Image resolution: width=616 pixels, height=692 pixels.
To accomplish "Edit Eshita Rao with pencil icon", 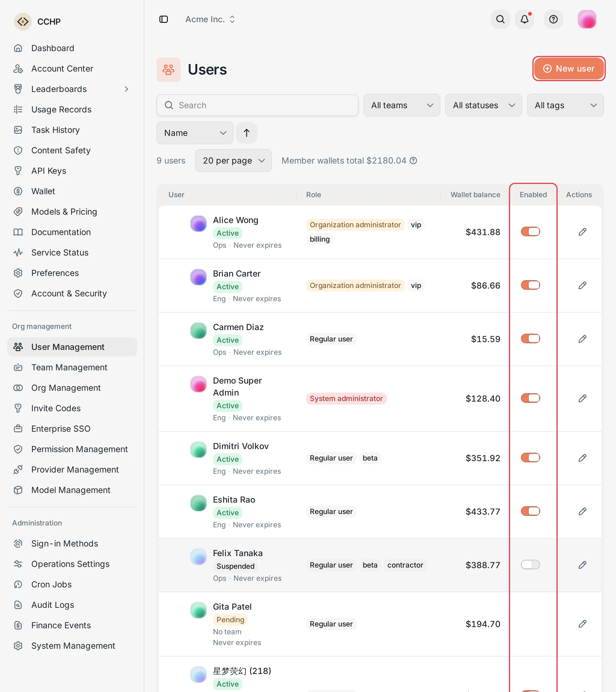I will (582, 512).
